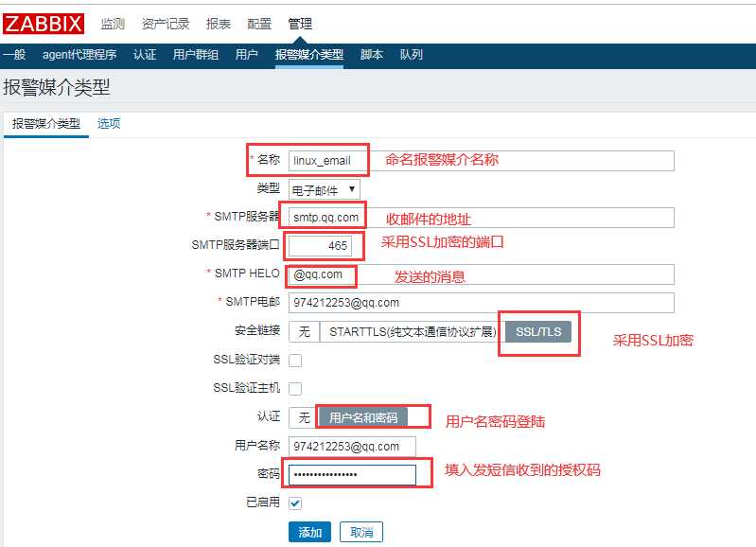Open the 报表 top menu
This screenshot has width=756, height=547.
(x=219, y=24)
